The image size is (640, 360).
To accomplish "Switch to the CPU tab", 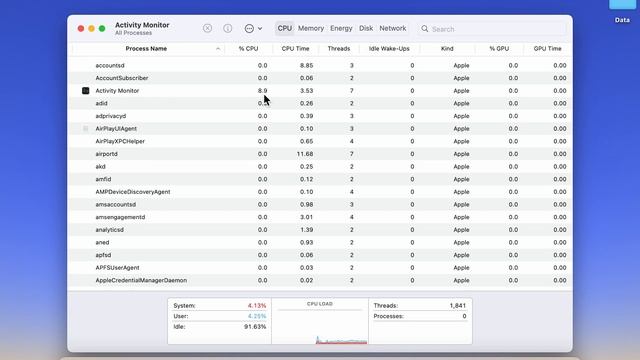I will [x=284, y=28].
